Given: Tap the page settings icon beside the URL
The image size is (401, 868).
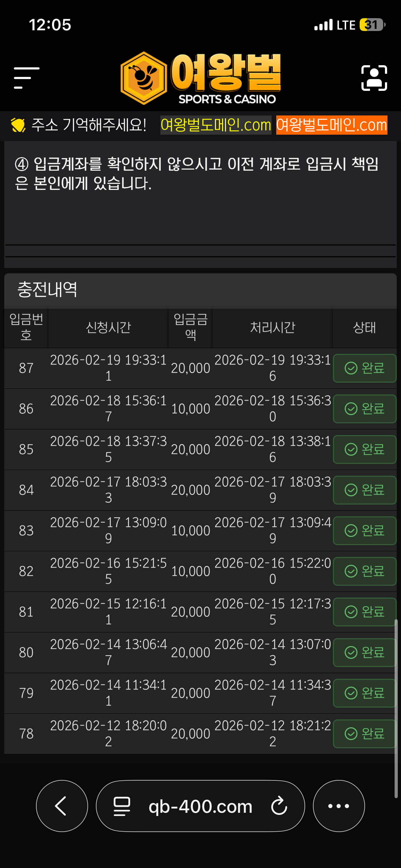Looking at the screenshot, I should click(x=122, y=806).
